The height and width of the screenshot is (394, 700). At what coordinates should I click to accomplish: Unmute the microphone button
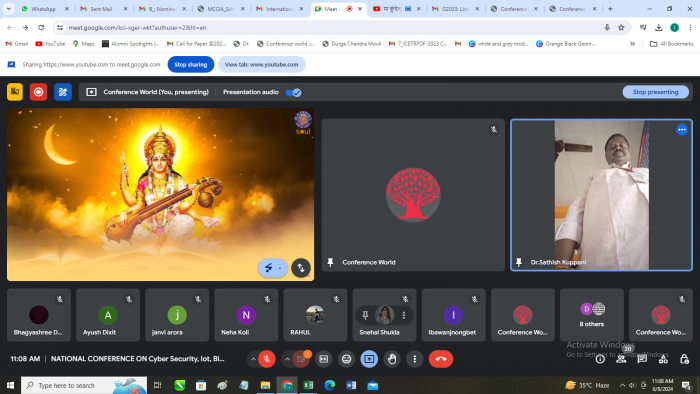[267, 359]
